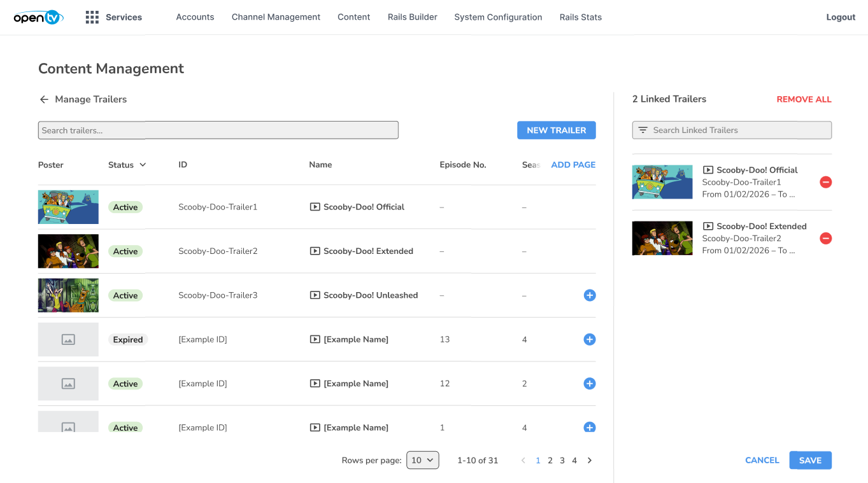This screenshot has height=483, width=868.
Task: Click the placeholder poster of the Expired row
Action: pyautogui.click(x=68, y=339)
